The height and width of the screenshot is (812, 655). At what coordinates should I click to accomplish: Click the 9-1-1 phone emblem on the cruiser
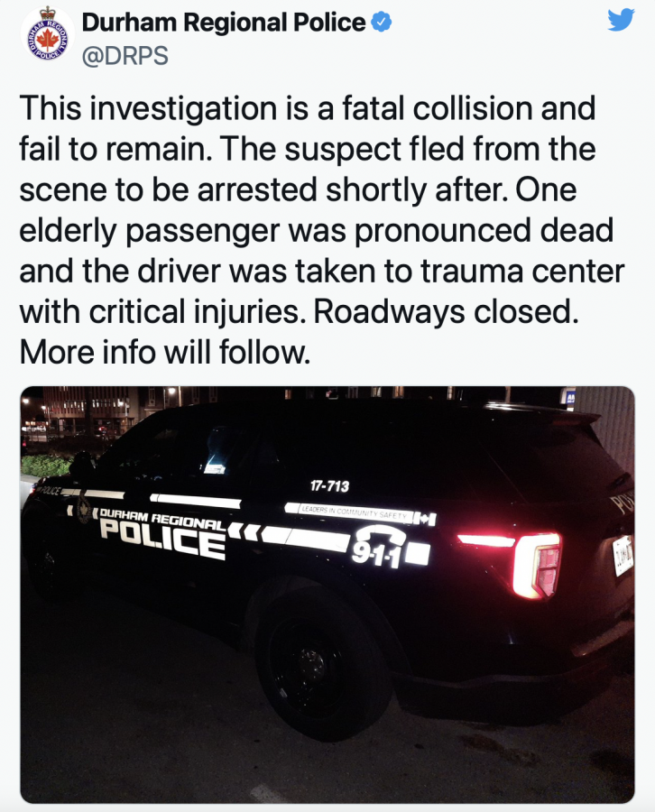pyautogui.click(x=390, y=548)
